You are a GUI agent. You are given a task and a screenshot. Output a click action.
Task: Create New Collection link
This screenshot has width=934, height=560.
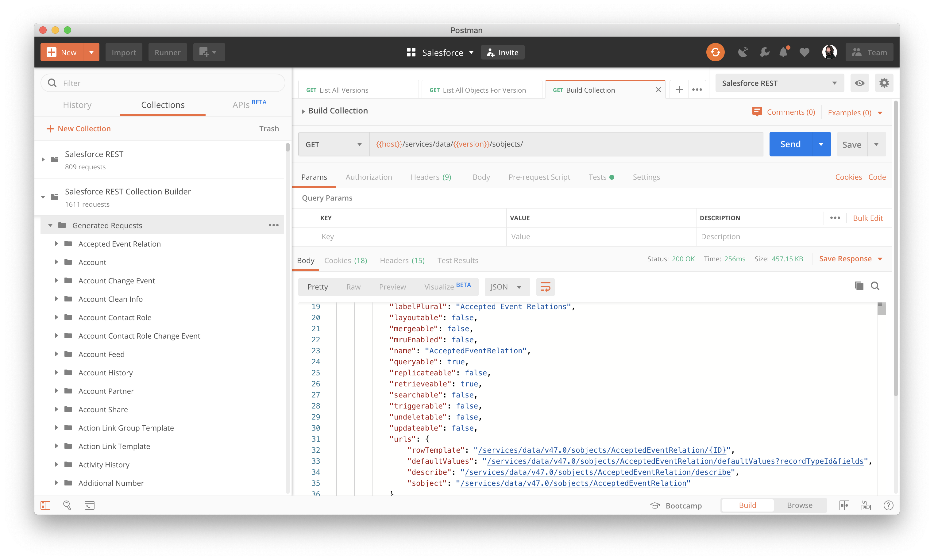pyautogui.click(x=78, y=129)
